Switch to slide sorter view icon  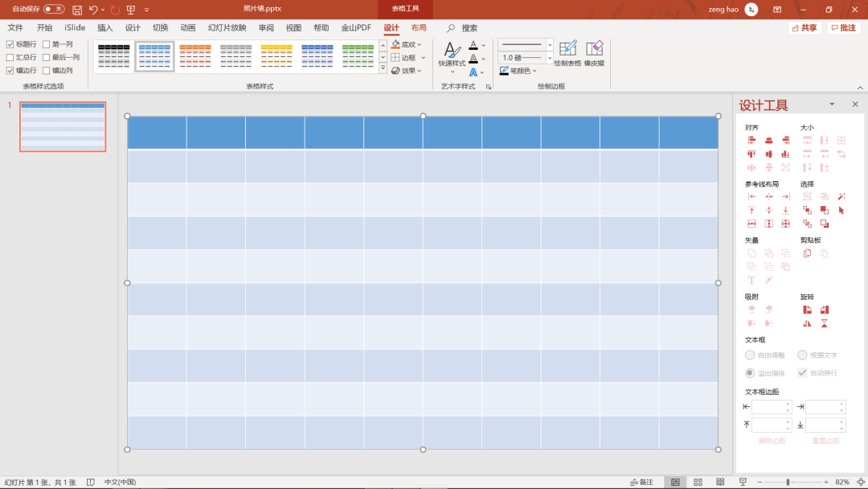[698, 482]
